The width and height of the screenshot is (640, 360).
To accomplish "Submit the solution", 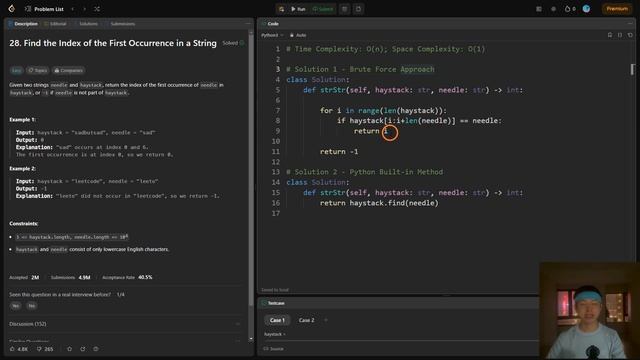I will [323, 9].
